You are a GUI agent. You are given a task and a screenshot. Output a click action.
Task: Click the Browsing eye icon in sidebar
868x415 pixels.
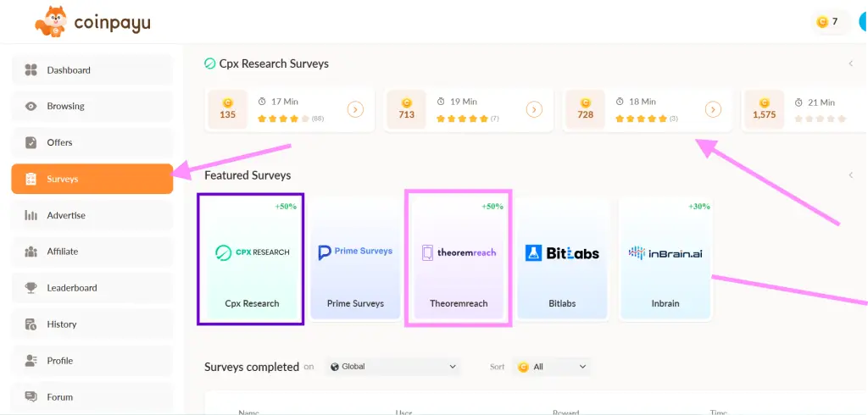tap(31, 107)
